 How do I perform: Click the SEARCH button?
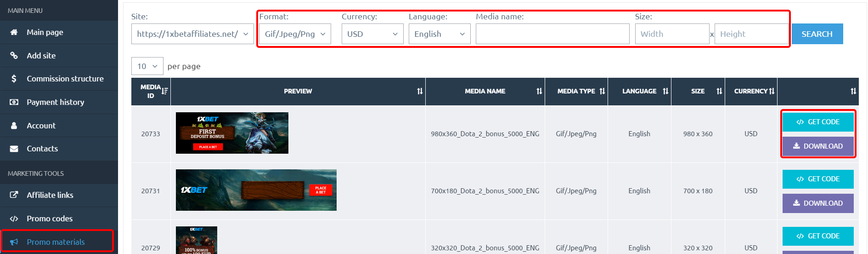[817, 34]
